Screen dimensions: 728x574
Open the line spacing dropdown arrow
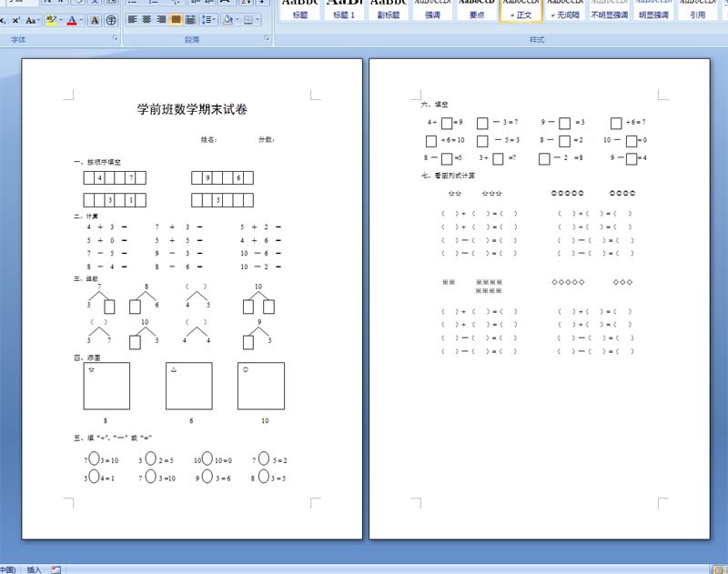click(x=215, y=19)
